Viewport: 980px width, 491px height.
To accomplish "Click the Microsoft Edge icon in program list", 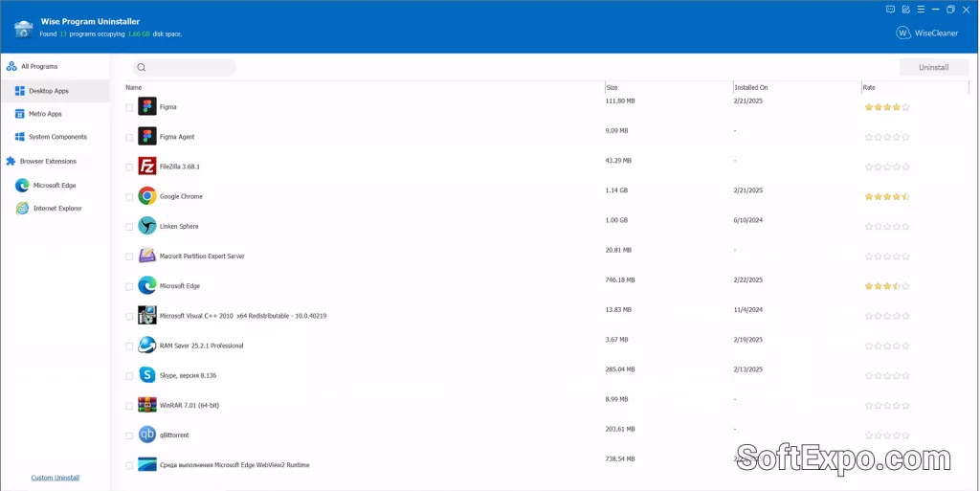I will point(146,285).
